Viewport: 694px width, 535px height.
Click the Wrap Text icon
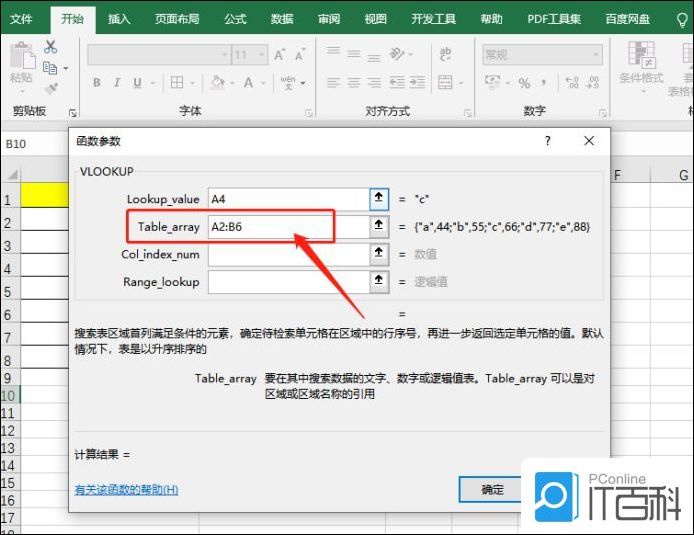pyautogui.click(x=445, y=54)
